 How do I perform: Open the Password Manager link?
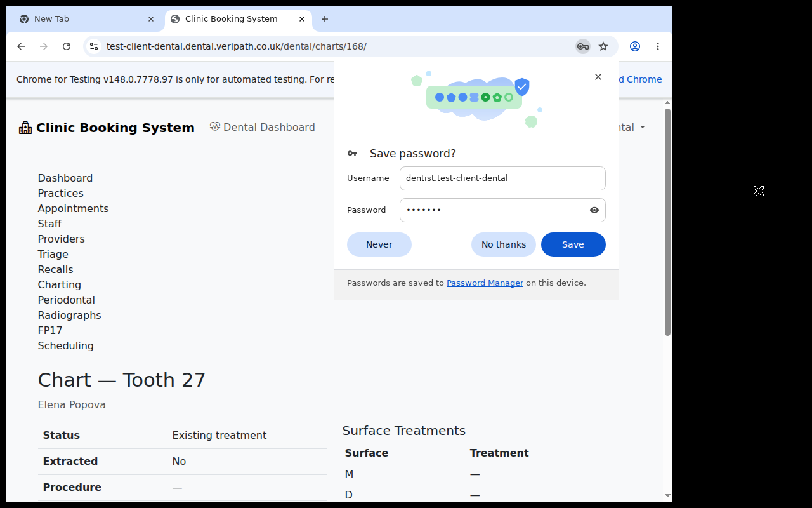(485, 283)
